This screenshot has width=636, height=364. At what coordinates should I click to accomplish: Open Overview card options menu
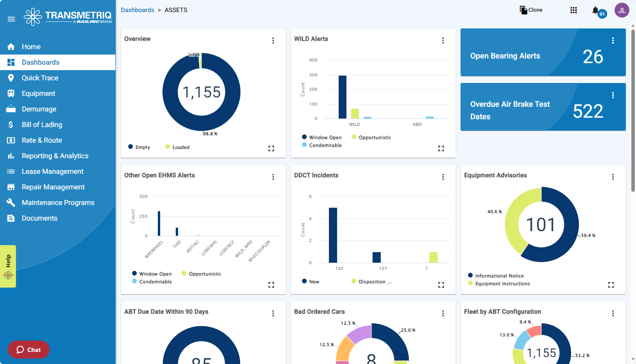pyautogui.click(x=273, y=41)
